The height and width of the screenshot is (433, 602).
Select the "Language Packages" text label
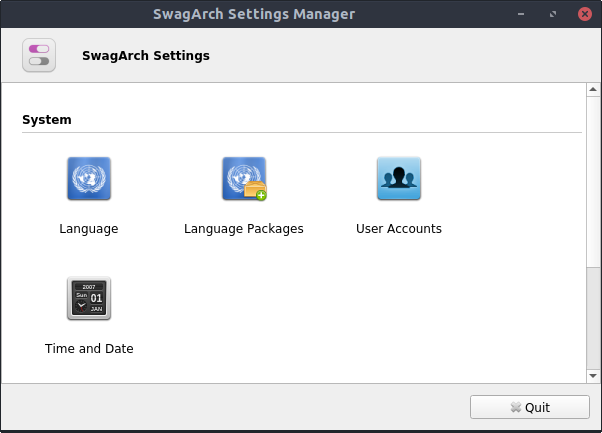tap(244, 229)
